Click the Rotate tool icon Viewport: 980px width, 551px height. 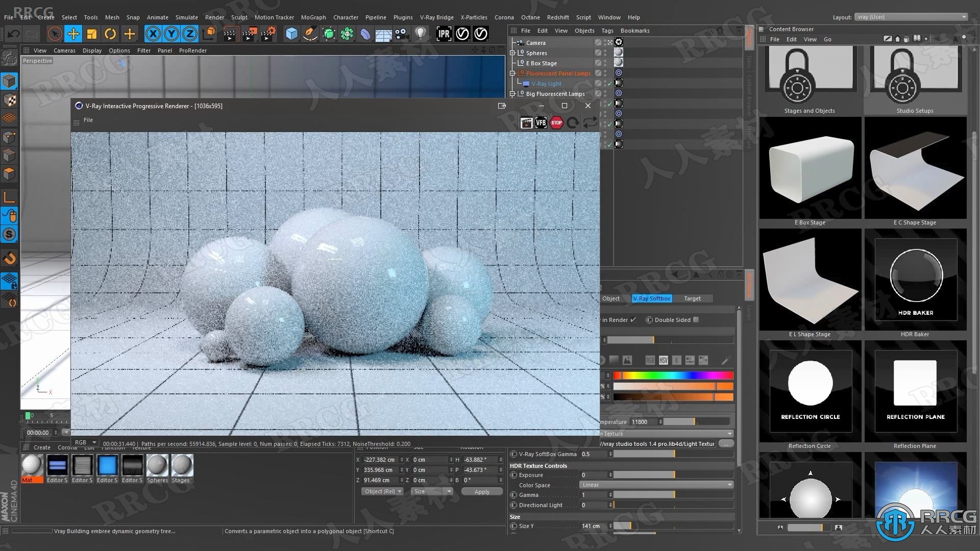click(110, 33)
